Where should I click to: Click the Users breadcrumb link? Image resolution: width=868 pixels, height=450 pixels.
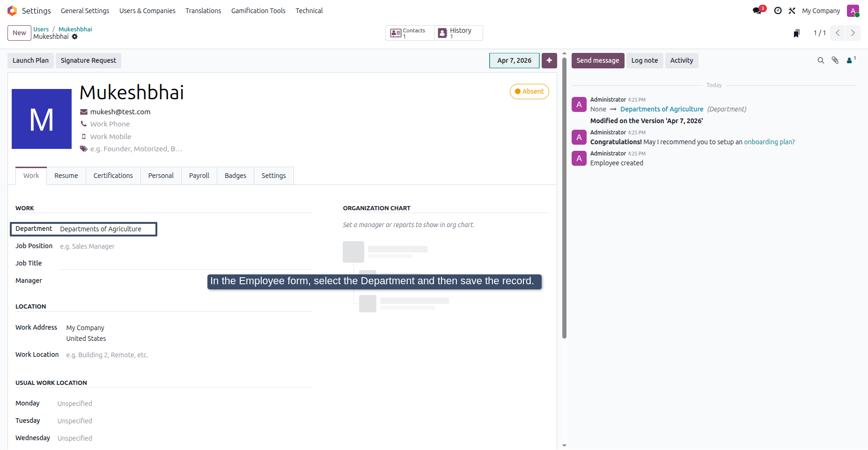(x=41, y=29)
